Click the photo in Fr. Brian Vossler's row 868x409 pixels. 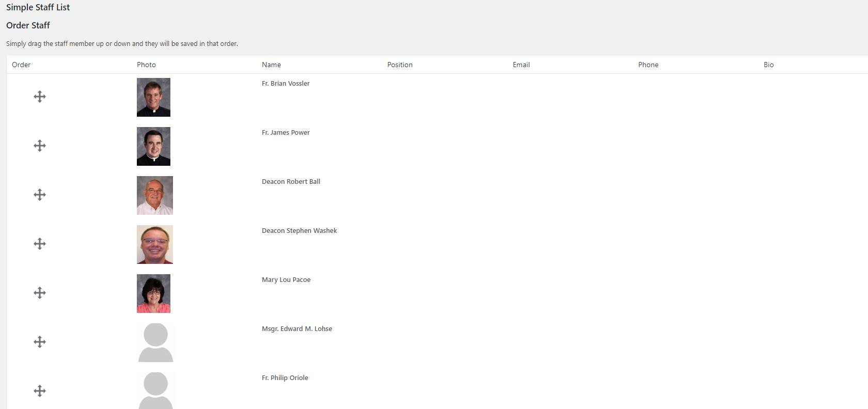pos(153,97)
